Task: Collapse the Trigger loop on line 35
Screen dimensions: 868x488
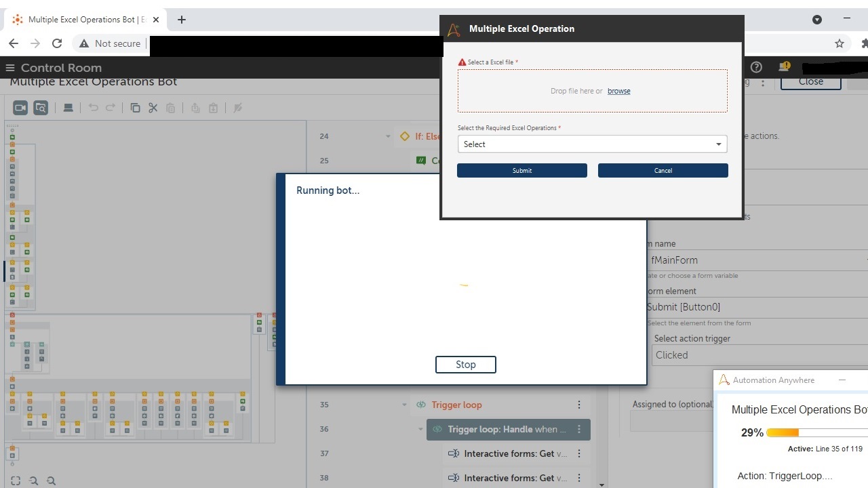Action: coord(405,405)
